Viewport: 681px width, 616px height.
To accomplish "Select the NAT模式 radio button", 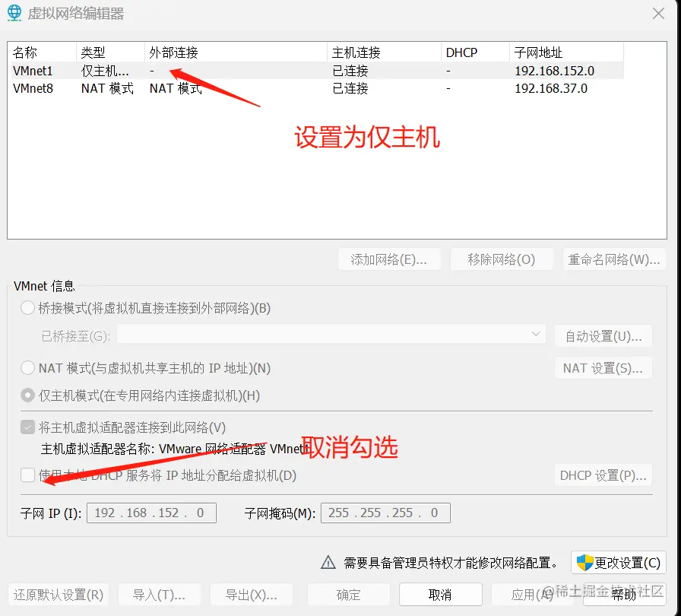I will point(27,368).
